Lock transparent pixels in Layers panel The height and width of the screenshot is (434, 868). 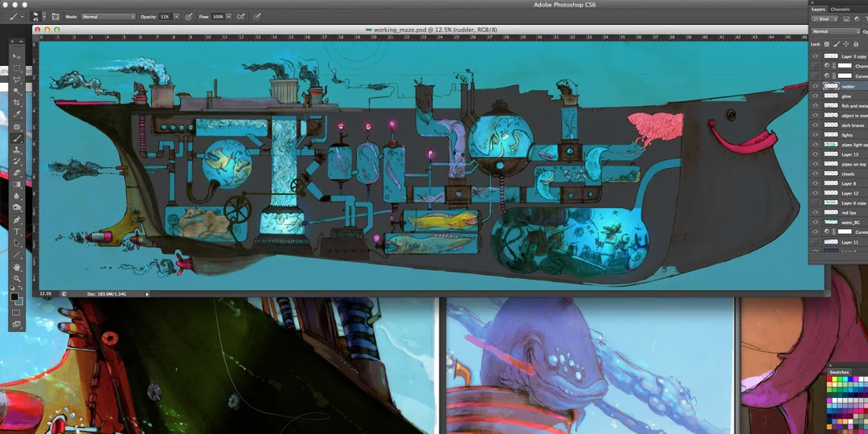(x=826, y=43)
